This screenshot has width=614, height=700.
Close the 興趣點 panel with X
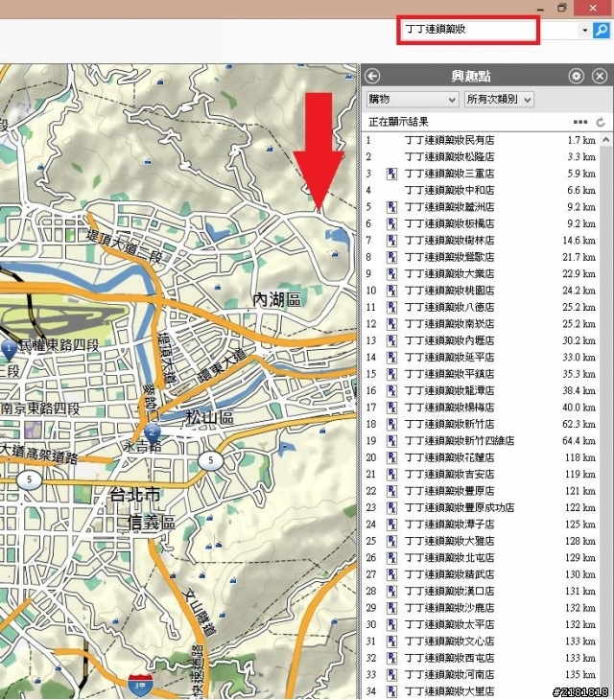pos(600,76)
